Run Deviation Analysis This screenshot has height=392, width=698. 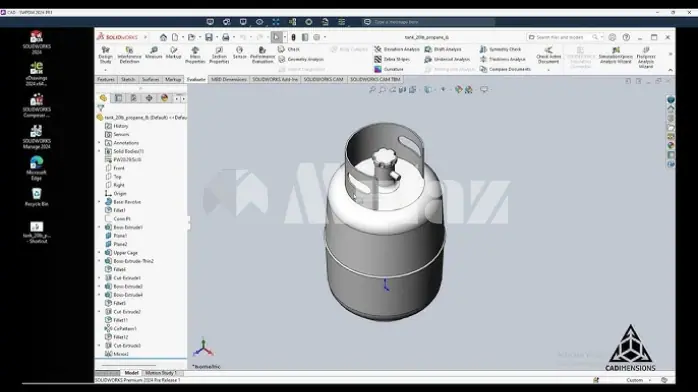click(397, 49)
